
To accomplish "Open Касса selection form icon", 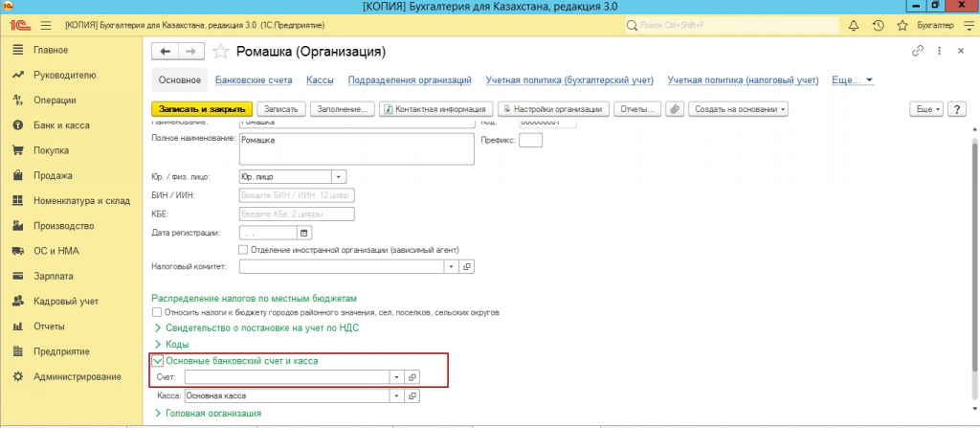I will point(412,396).
